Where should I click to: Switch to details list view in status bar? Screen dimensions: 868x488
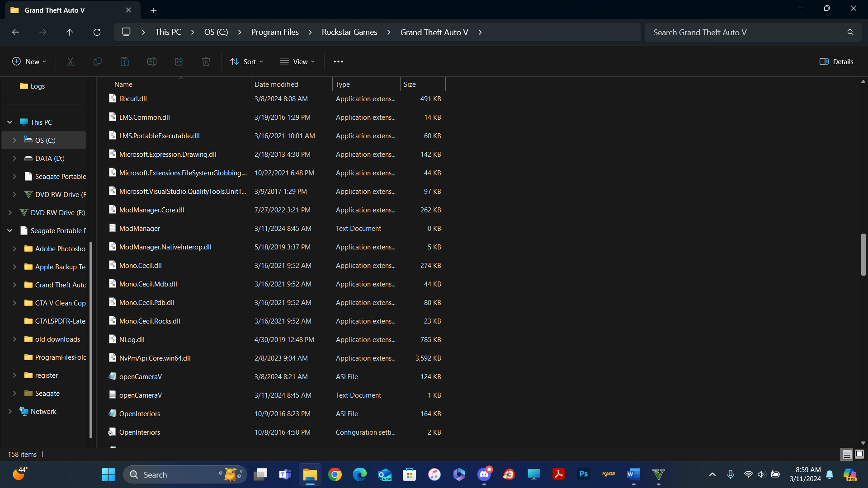847,454
